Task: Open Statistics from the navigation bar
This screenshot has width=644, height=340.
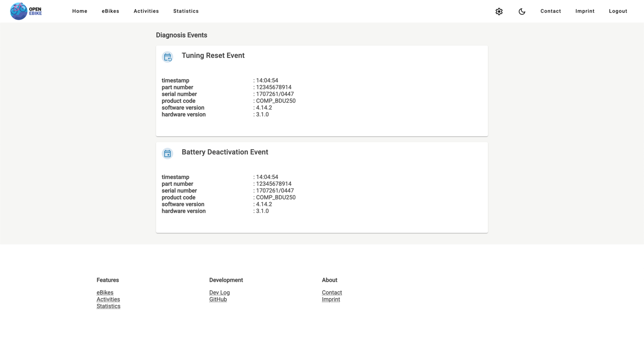Action: click(186, 11)
